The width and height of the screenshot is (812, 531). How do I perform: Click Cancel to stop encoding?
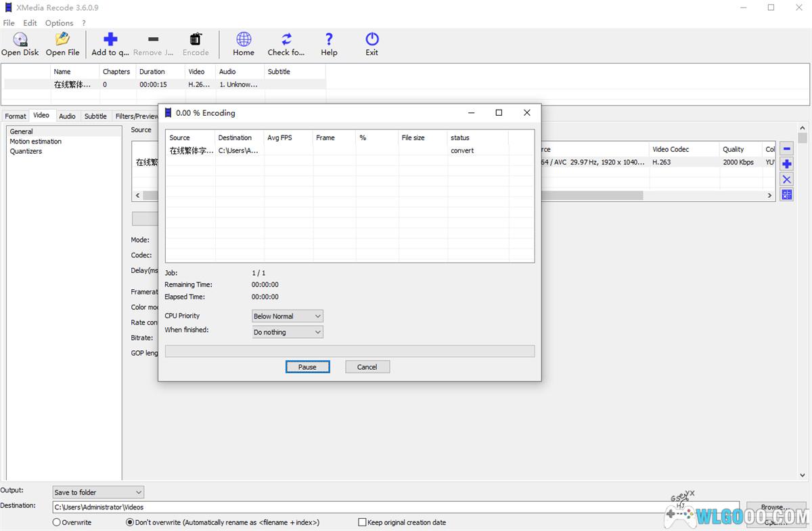coord(367,367)
